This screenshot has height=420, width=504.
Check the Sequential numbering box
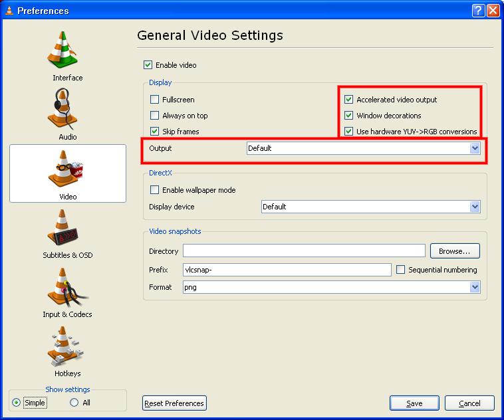click(400, 269)
